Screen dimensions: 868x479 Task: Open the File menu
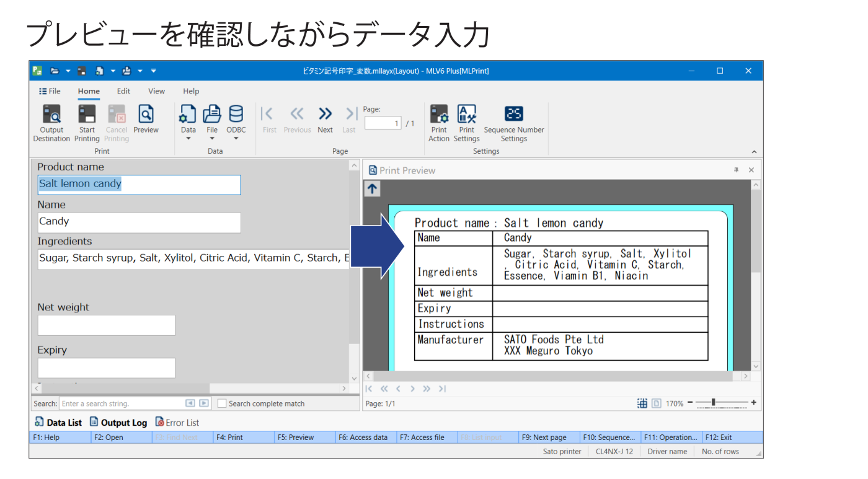pyautogui.click(x=50, y=91)
